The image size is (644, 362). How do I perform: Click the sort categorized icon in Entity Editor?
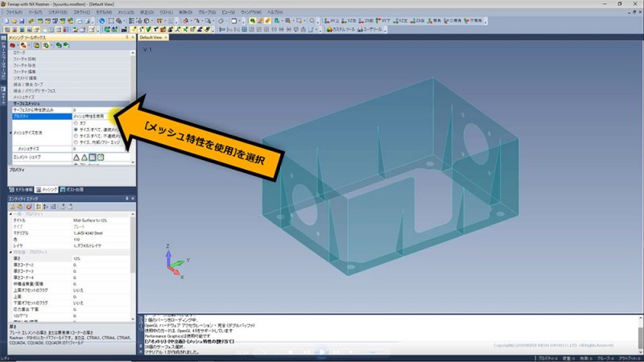(38, 207)
